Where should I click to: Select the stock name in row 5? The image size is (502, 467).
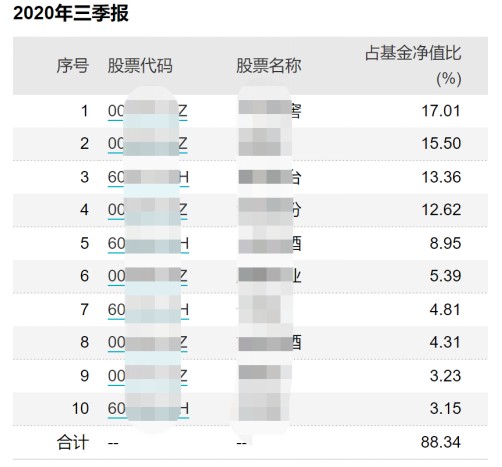(x=270, y=244)
